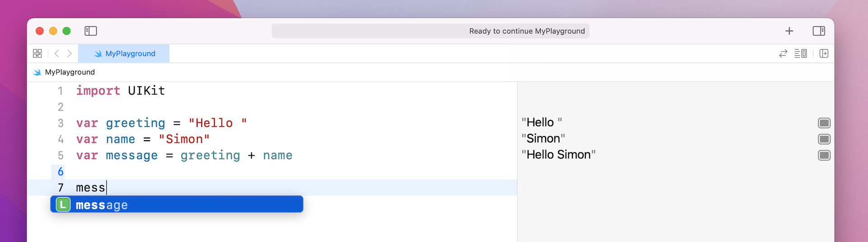Go back with left chevron arrow

point(57,53)
